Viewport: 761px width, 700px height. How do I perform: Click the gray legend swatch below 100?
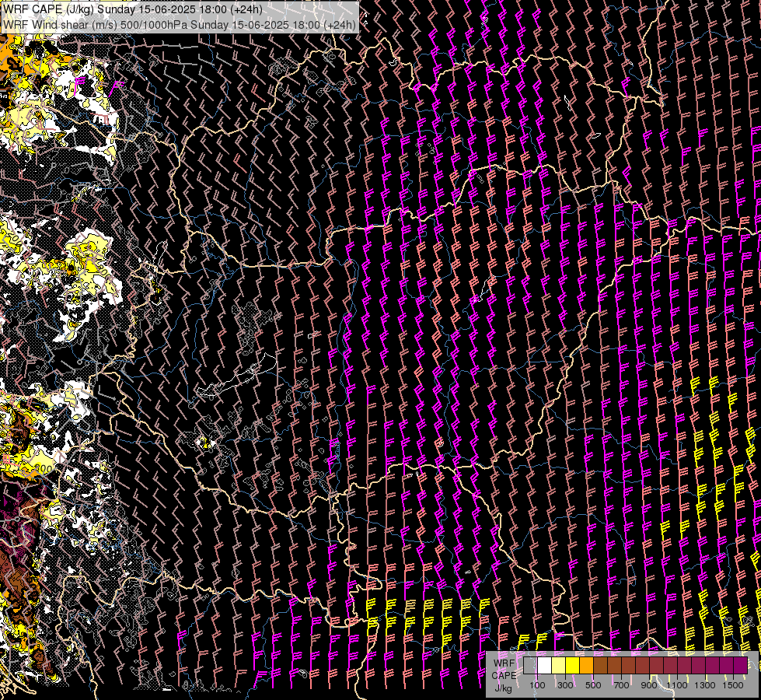coord(530,666)
